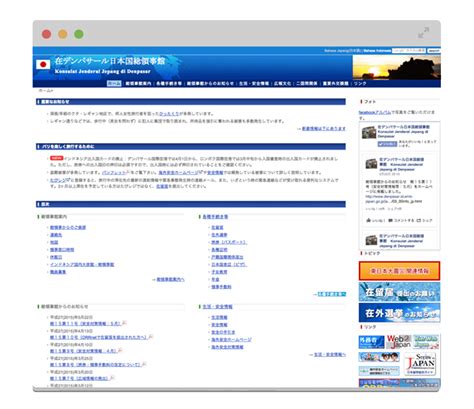Open the ホーム menu item
This screenshot has width=474, height=409.
point(114,83)
